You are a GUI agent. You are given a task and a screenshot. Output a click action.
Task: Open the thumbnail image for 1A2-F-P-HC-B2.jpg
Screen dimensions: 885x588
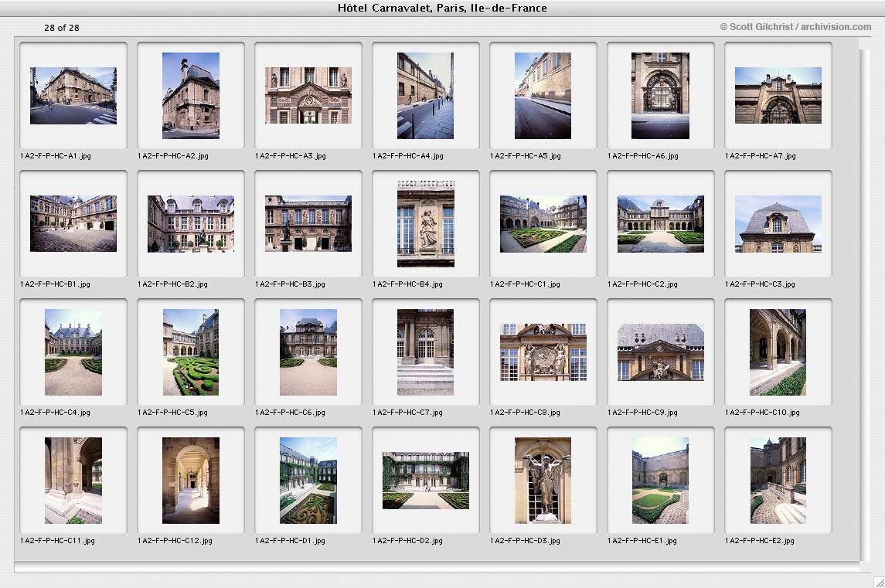191,223
